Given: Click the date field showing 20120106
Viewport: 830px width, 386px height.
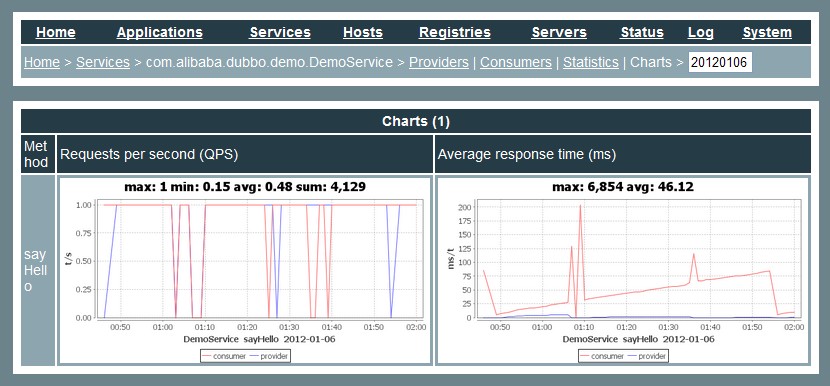Looking at the screenshot, I should [720, 62].
